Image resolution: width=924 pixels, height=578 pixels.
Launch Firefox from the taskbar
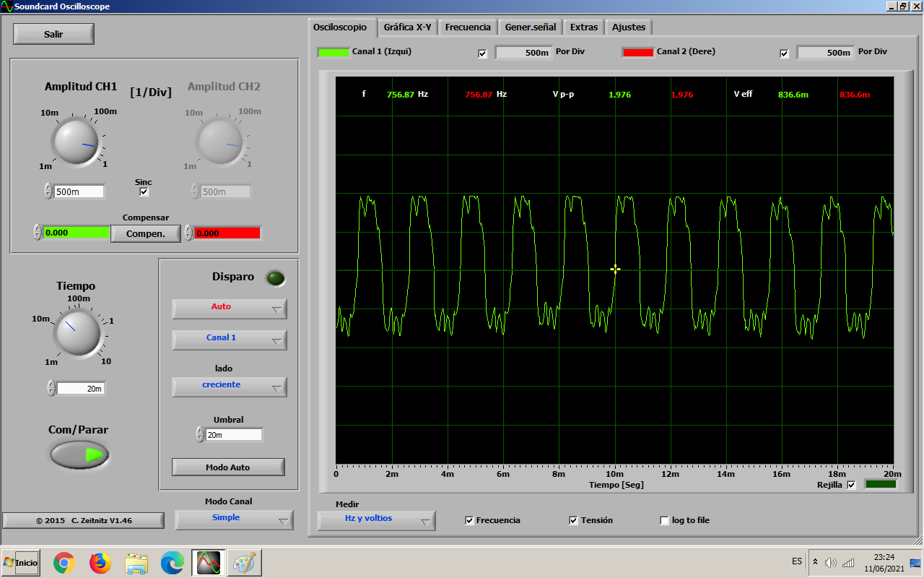pos(100,562)
